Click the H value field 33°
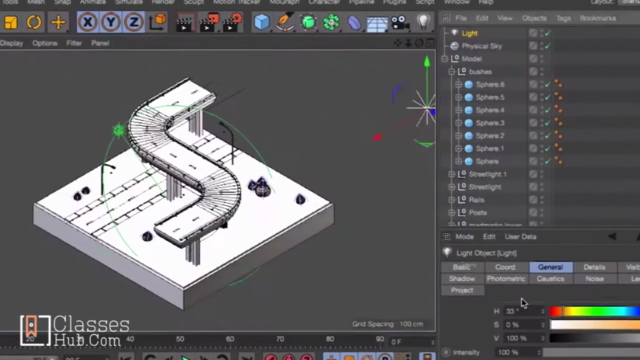This screenshot has width=640, height=360. 524,311
